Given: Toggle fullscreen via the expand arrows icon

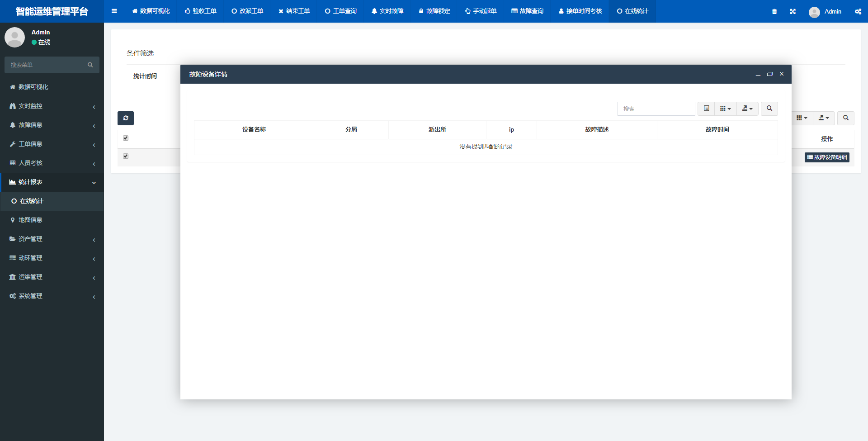Looking at the screenshot, I should coord(793,11).
